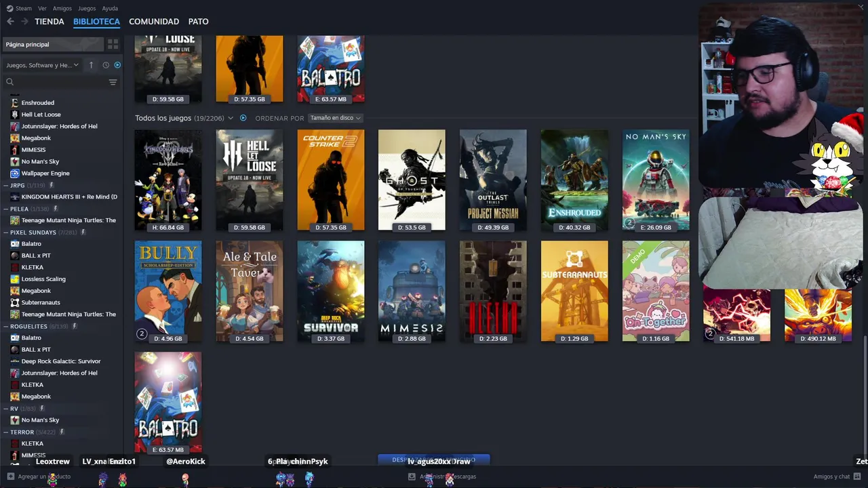The height and width of the screenshot is (488, 868).
Task: Open Deep Rock Survivor cover
Action: click(331, 291)
